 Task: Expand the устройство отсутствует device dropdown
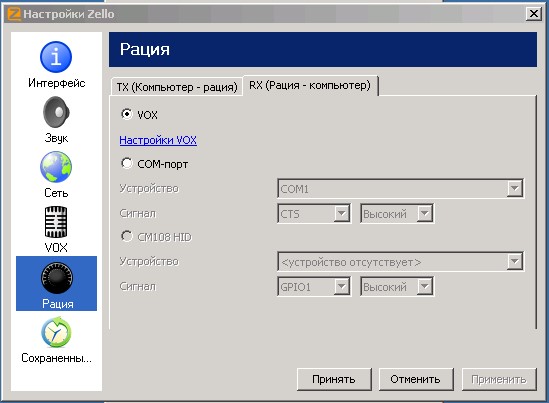[x=401, y=262]
